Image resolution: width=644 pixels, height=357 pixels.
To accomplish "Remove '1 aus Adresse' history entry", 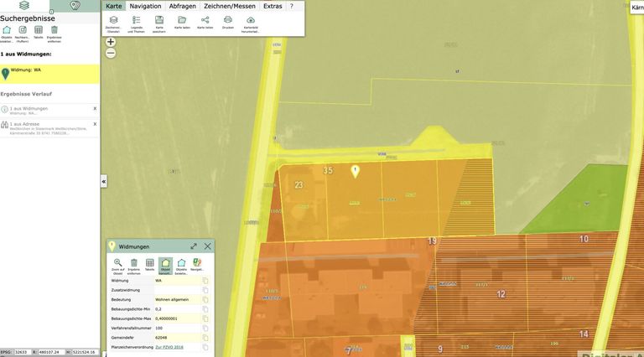I will coord(95,124).
